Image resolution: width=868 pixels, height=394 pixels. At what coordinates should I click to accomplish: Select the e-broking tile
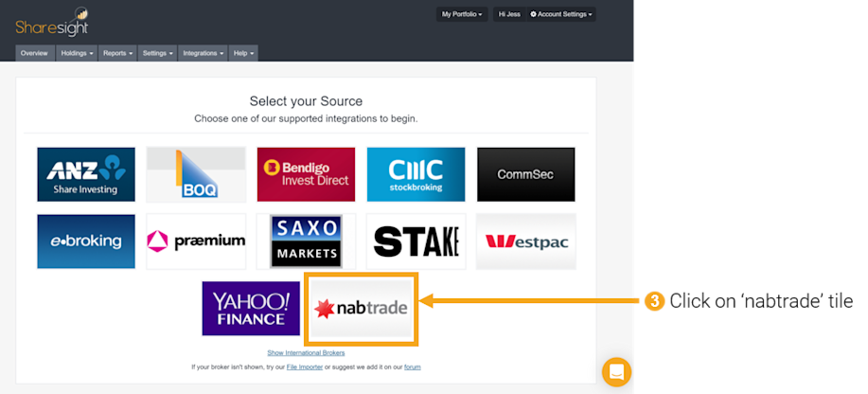tap(86, 242)
